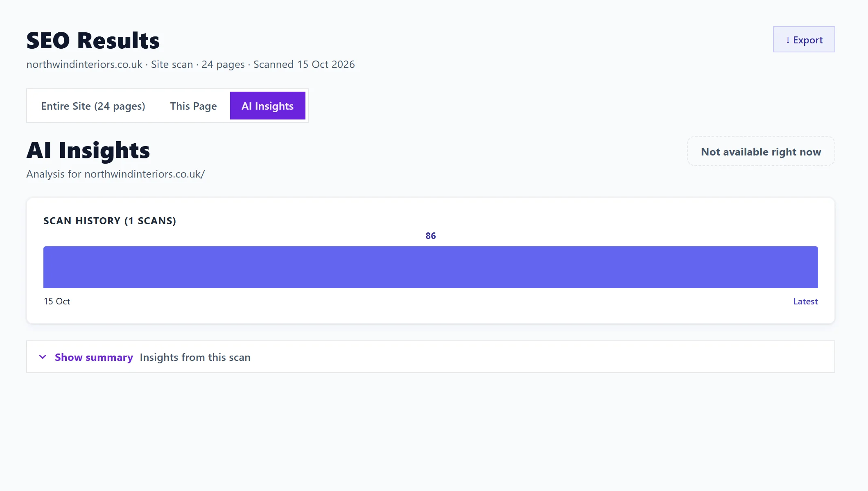
Task: Click the AI Insights page heading
Action: pyautogui.click(x=88, y=150)
